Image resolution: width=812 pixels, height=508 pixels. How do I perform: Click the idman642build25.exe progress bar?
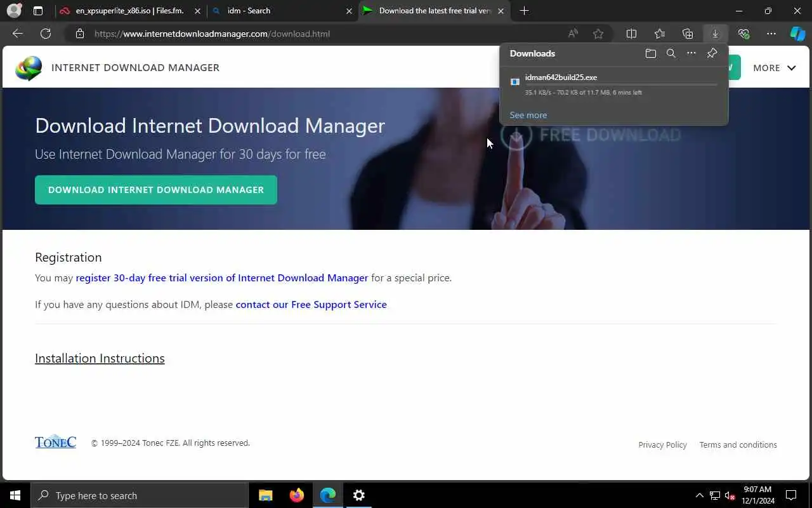(x=621, y=85)
